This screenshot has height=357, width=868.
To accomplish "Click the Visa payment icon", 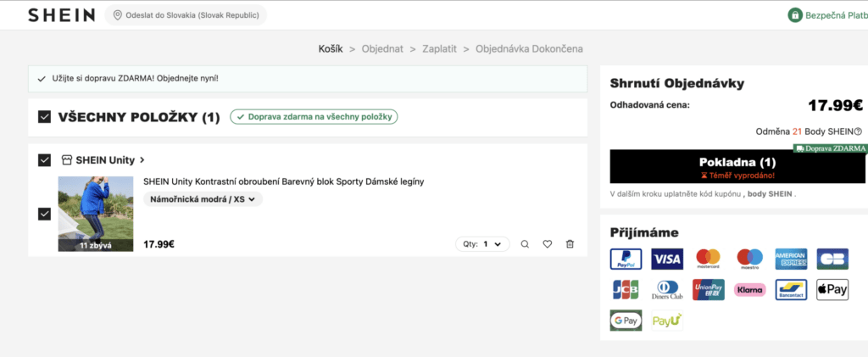I will 667,259.
